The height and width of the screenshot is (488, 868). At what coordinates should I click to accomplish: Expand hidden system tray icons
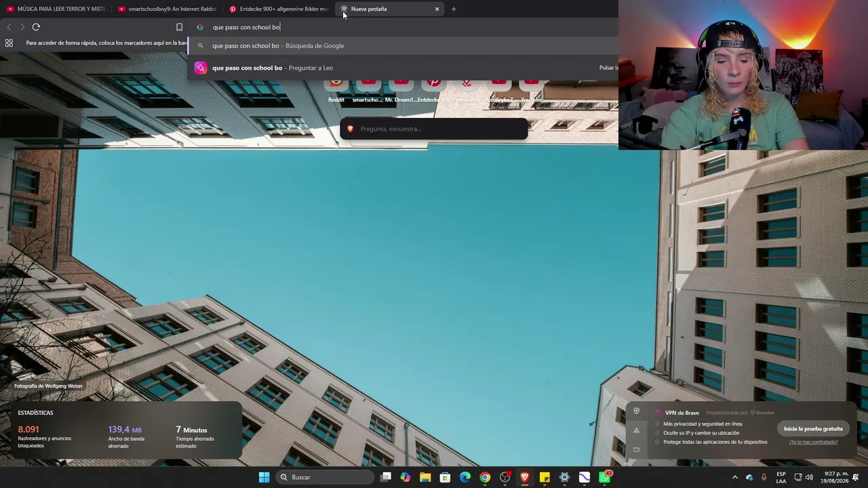click(734, 477)
